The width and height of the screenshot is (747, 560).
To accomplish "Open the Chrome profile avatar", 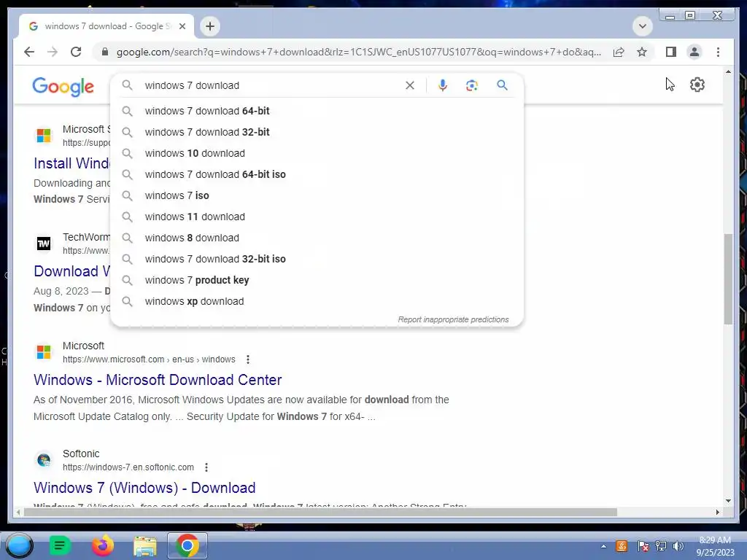I will coord(694,52).
